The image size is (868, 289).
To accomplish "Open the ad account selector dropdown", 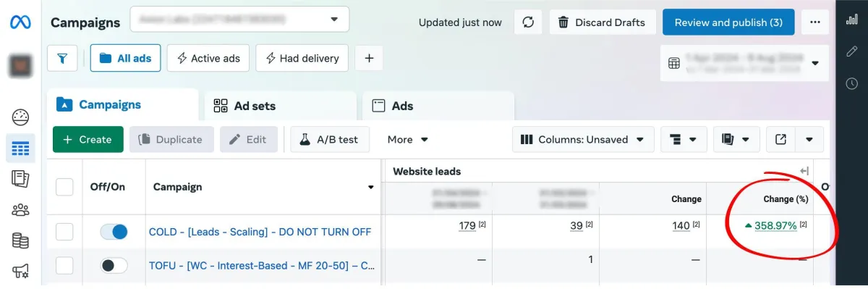I will pos(239,20).
